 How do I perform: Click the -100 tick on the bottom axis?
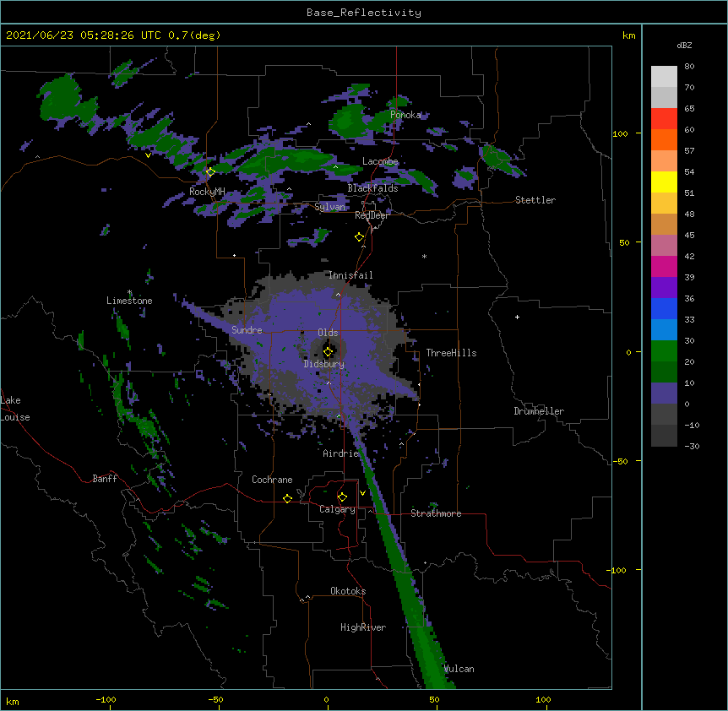click(x=106, y=699)
